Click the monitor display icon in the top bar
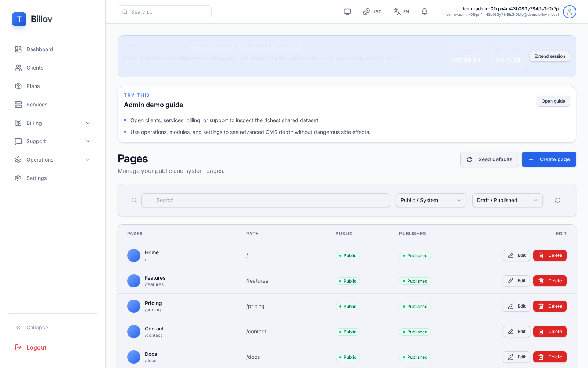Screen dimensions: 588x368 [347, 11]
